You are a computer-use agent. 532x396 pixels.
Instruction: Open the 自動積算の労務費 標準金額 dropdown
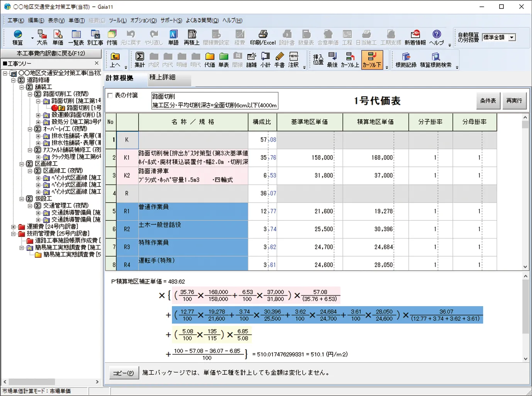pos(512,37)
